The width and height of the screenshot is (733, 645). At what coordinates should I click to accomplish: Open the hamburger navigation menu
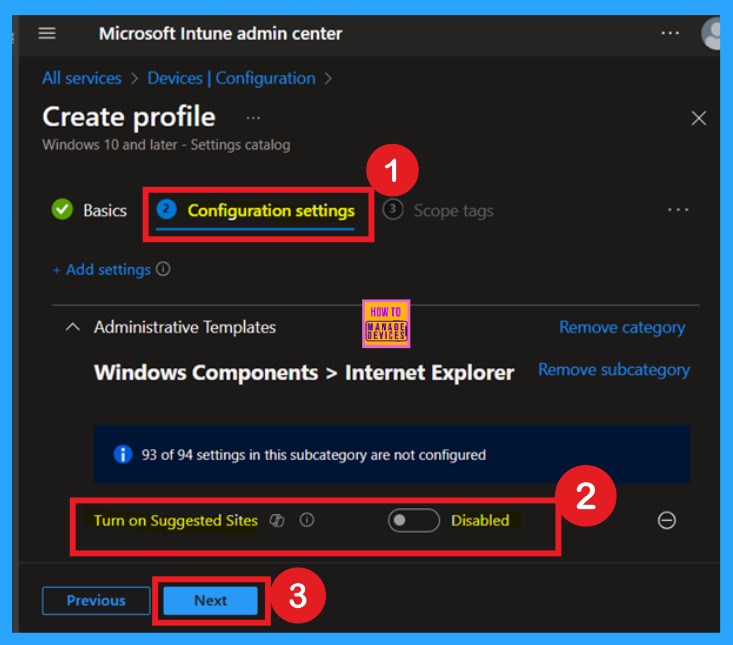click(47, 33)
